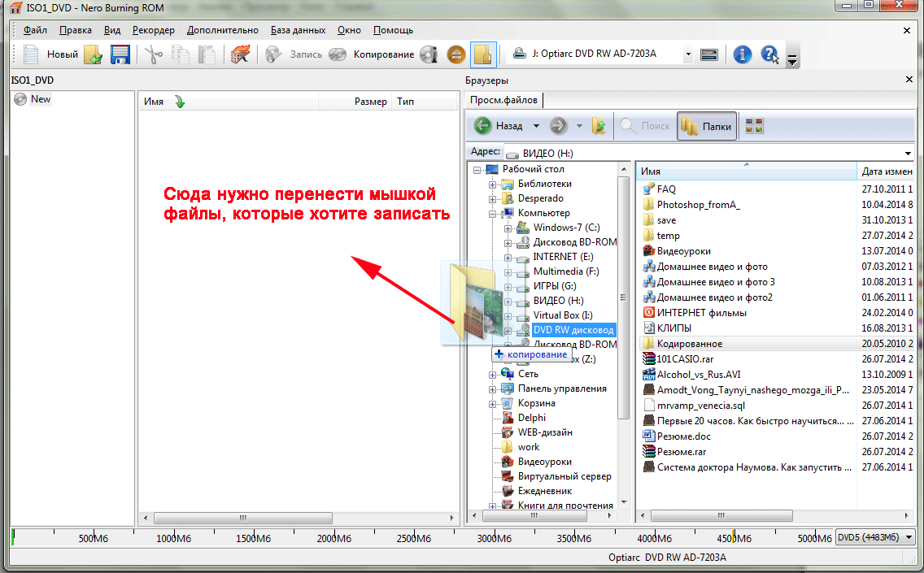This screenshot has height=573, width=924.
Task: Open the Правка menu
Action: click(76, 30)
